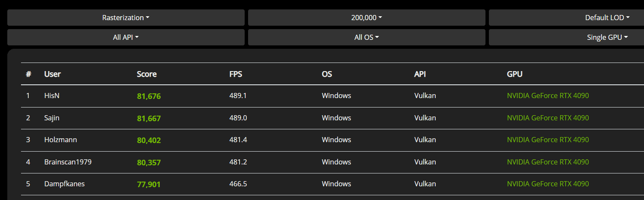Image resolution: width=644 pixels, height=200 pixels.
Task: Click the Score column header
Action: (147, 74)
